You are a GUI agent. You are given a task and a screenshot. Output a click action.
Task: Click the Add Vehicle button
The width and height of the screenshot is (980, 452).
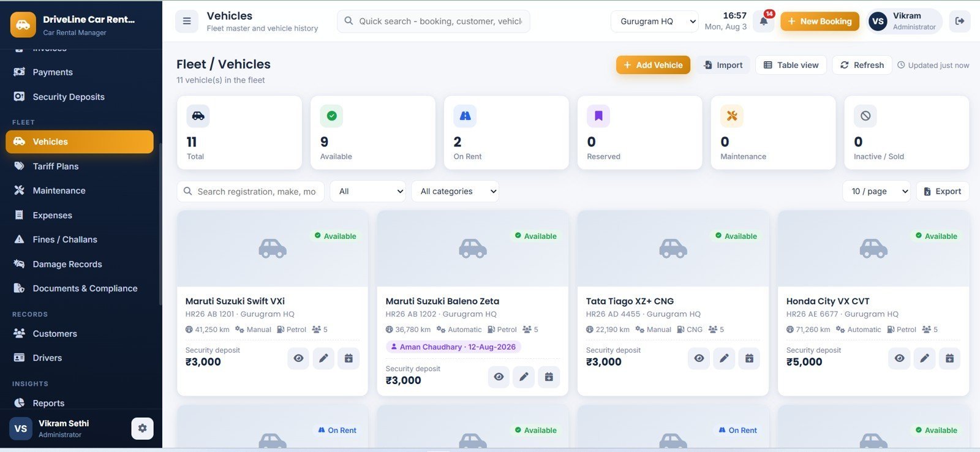(653, 65)
